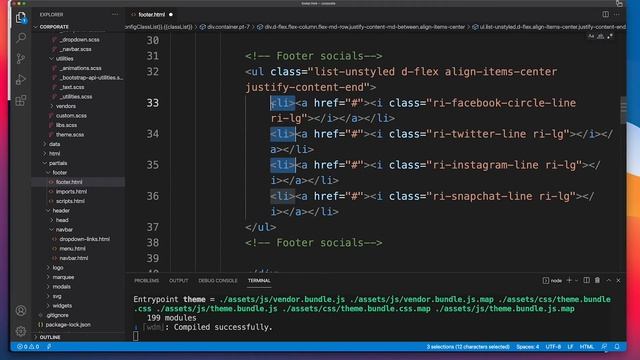Kill the terminal with trash icon
This screenshot has width=640, height=360.
pos(597,280)
